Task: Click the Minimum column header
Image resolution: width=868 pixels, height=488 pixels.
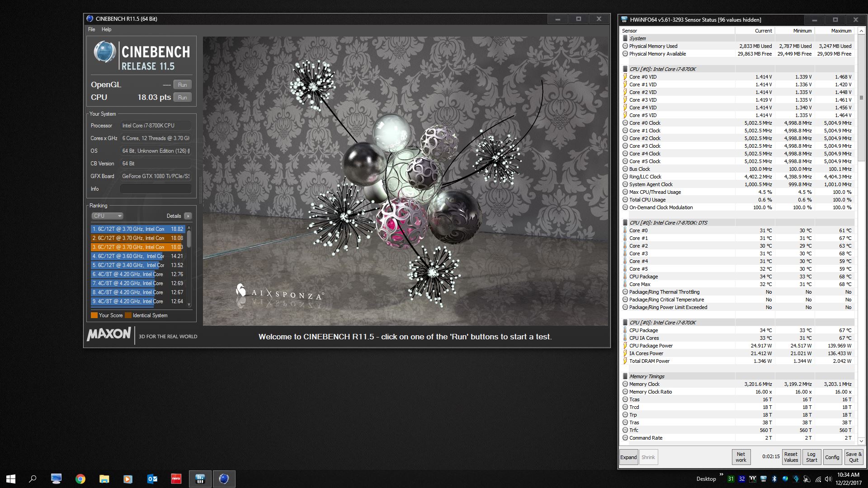Action: coord(794,31)
